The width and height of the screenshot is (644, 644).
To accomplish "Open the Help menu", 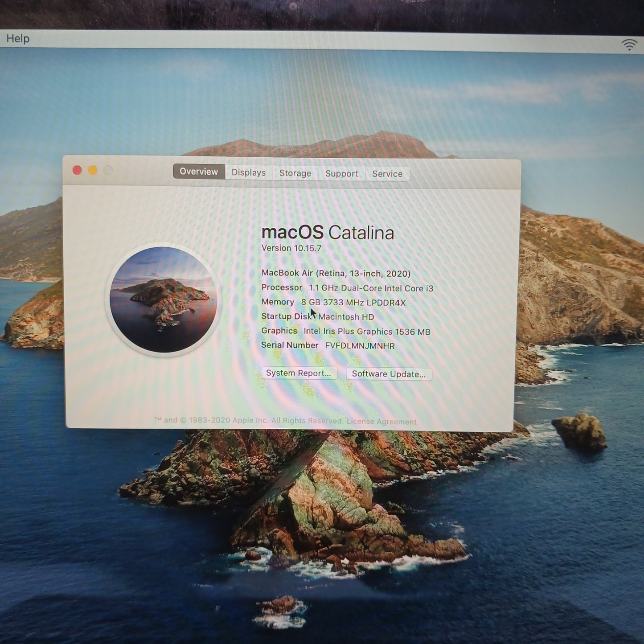I will 18,39.
